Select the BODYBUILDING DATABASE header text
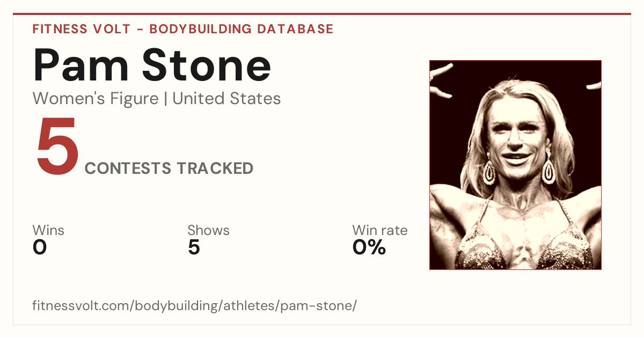This screenshot has width=644, height=338. pyautogui.click(x=241, y=29)
